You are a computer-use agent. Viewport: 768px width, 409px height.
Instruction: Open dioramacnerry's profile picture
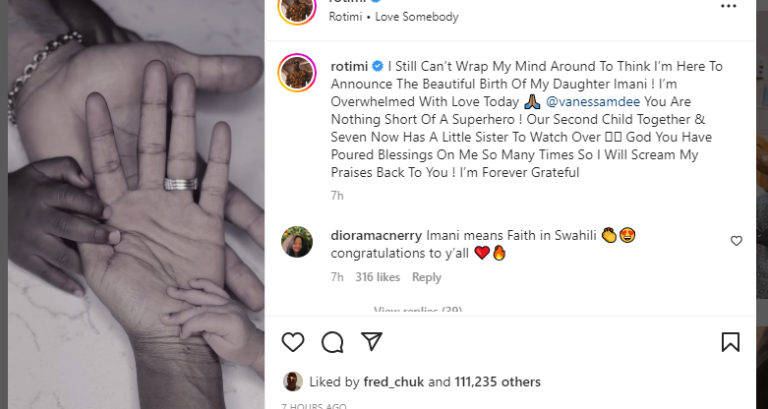point(298,241)
